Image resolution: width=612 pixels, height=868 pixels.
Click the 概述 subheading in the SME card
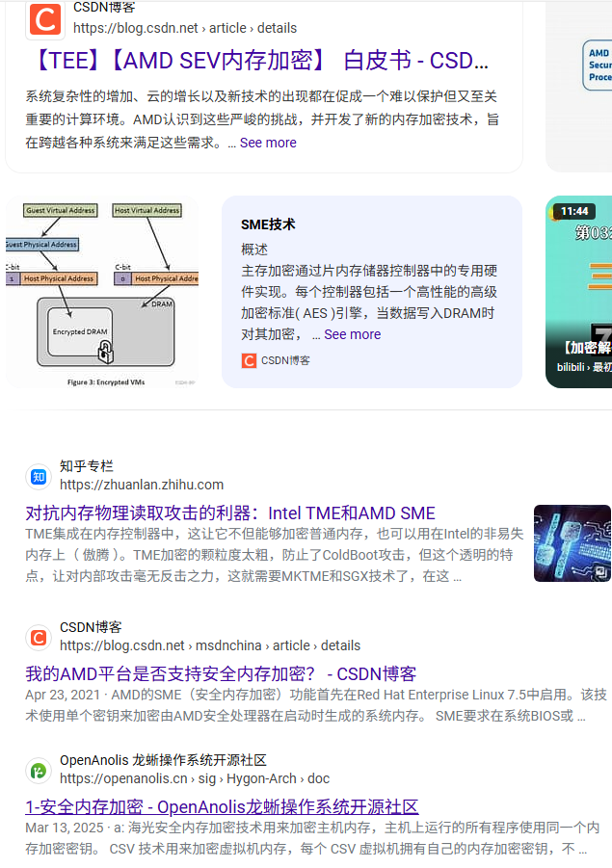coord(254,250)
